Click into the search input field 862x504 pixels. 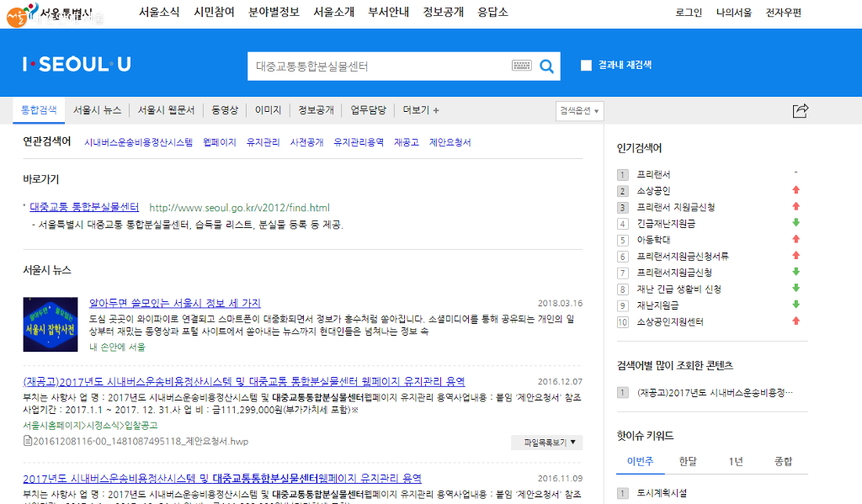[379, 66]
